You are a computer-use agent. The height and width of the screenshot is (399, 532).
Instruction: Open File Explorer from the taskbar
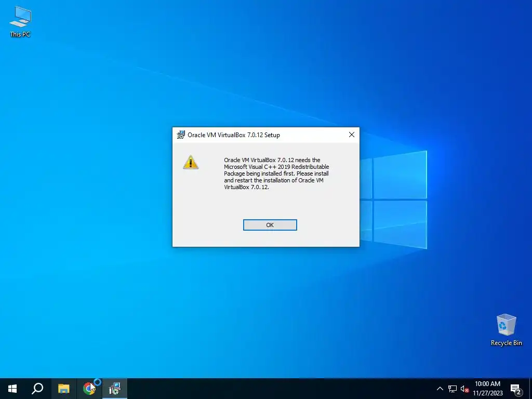click(63, 389)
